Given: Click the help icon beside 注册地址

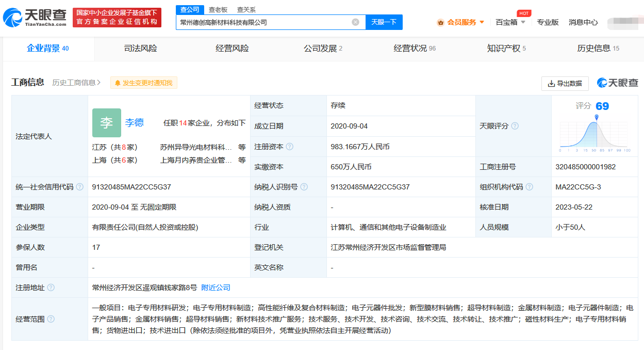Looking at the screenshot, I should [51, 288].
